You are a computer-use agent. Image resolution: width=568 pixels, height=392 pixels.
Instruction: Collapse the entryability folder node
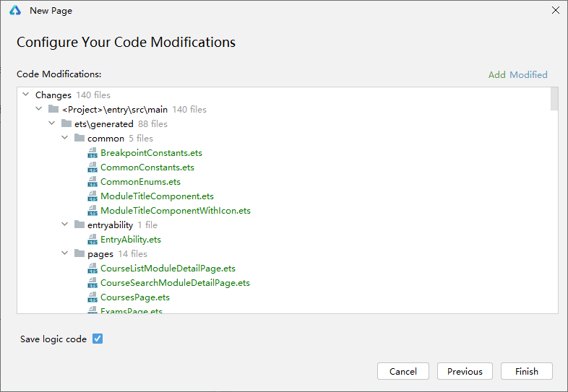coord(65,225)
